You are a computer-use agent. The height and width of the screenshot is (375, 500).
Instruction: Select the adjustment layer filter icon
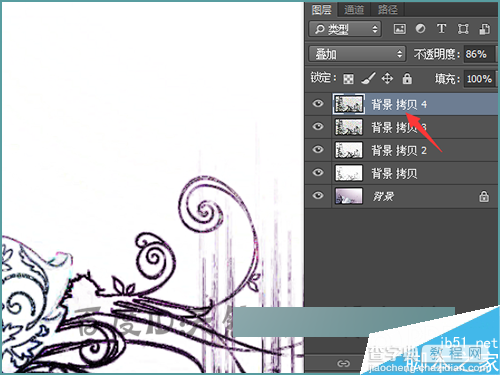[420, 29]
